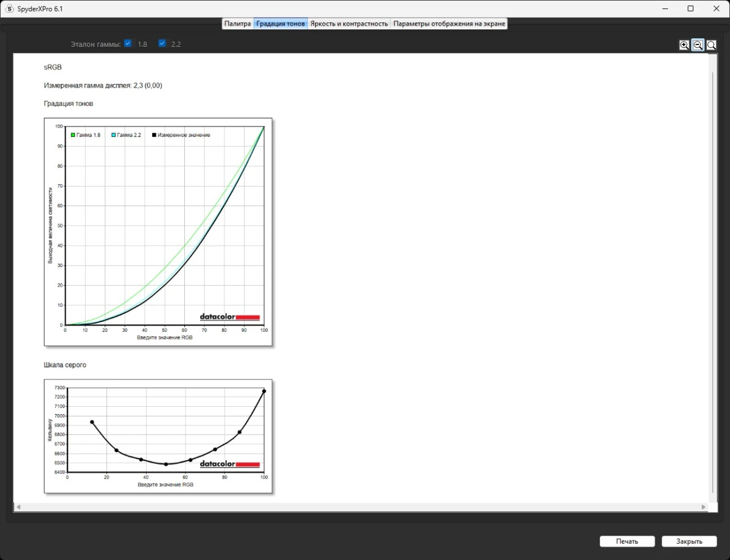Screen dimensions: 730x560
Task: Click the datacolor logo on grayscale chart
Action: (230, 464)
